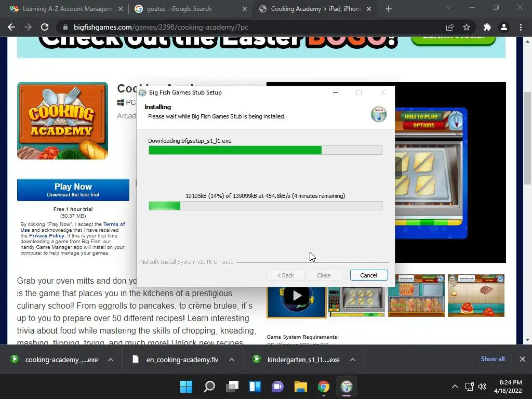Click the overall 14% progress bar
This screenshot has width=532, height=399.
pos(265,206)
